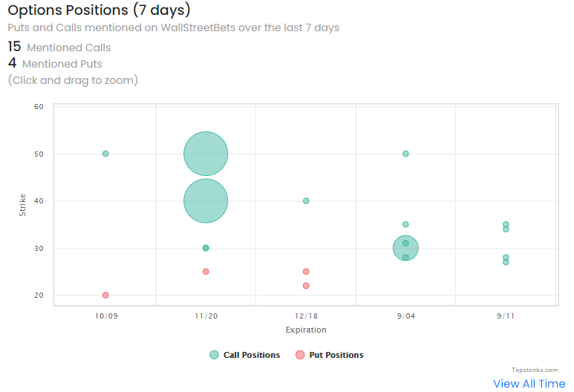
Task: Select the 9/11 call dot at strike 27
Action: (506, 262)
